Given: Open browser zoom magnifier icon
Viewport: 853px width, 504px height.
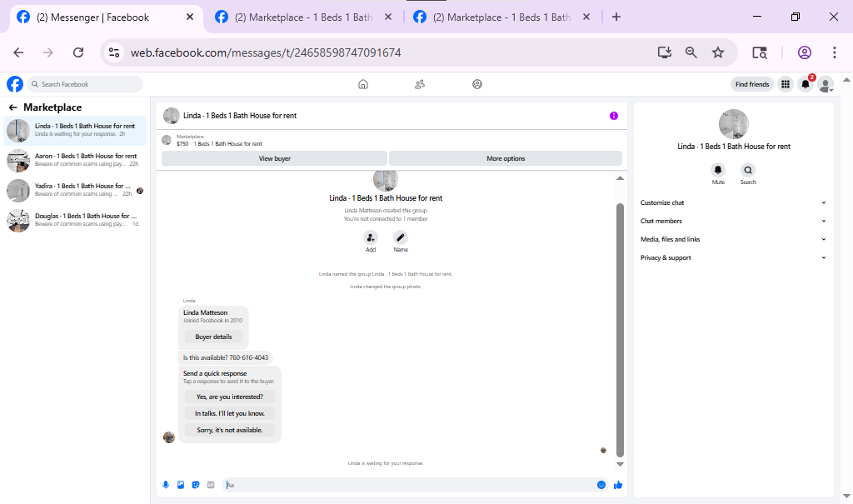Looking at the screenshot, I should click(691, 52).
